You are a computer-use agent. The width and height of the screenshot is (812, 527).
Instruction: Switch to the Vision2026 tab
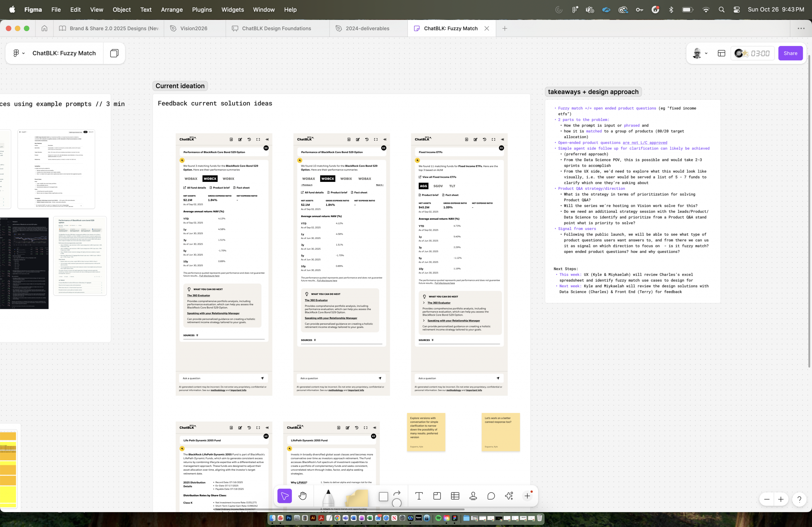coord(195,28)
